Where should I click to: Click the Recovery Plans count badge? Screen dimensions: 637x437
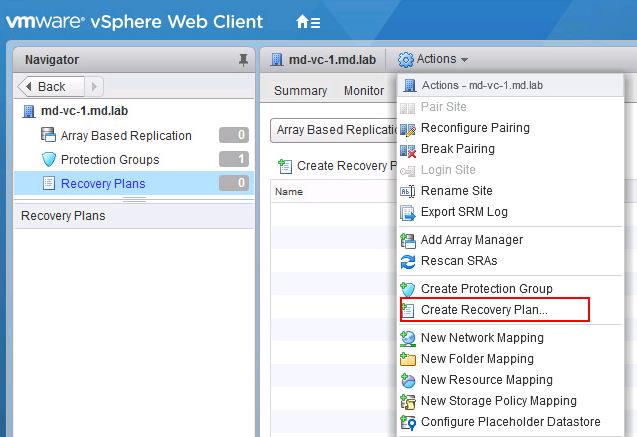(234, 183)
